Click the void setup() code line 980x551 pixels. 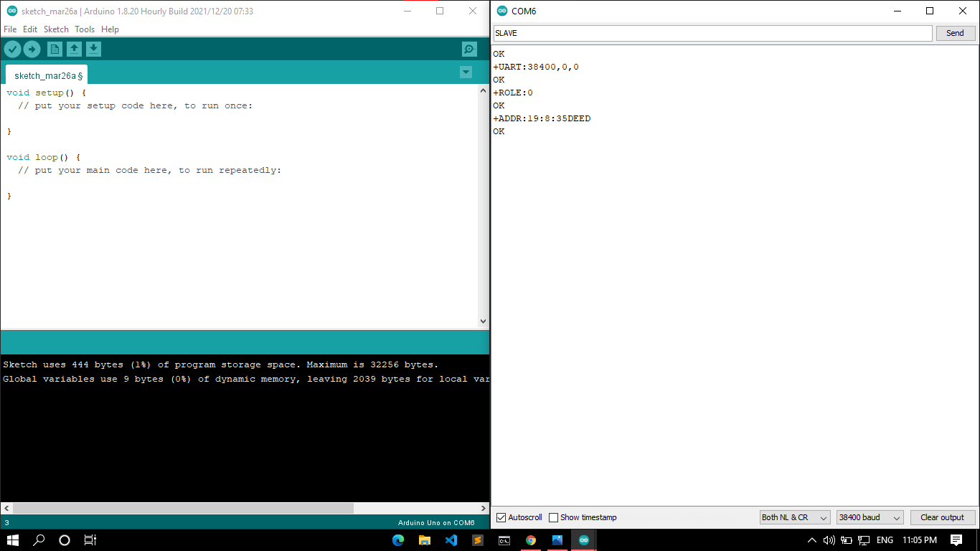point(47,93)
